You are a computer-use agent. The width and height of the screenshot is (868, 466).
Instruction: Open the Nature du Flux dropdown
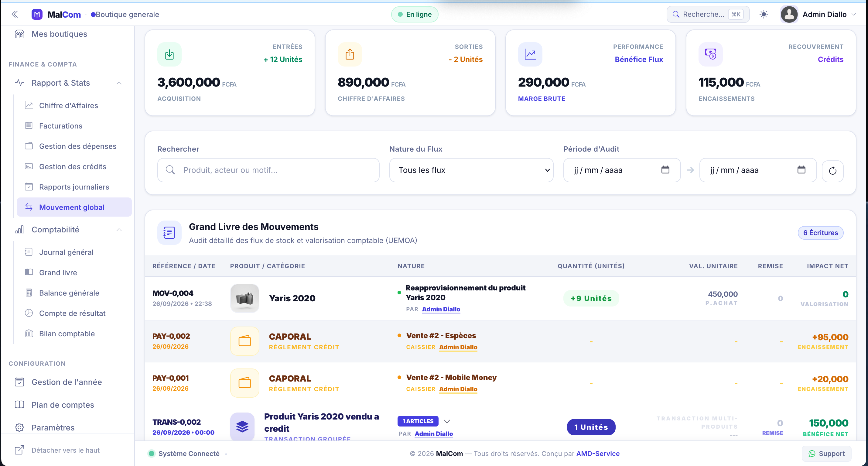pyautogui.click(x=471, y=170)
